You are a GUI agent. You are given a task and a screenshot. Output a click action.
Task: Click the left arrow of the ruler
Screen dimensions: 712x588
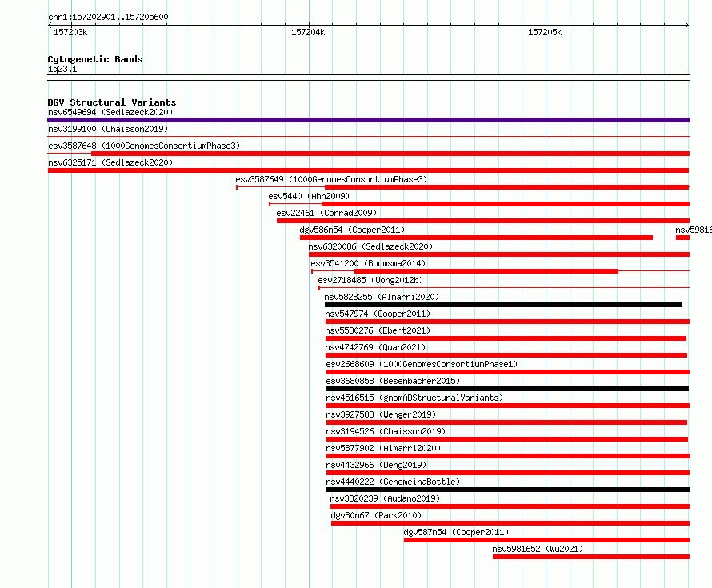coord(50,26)
